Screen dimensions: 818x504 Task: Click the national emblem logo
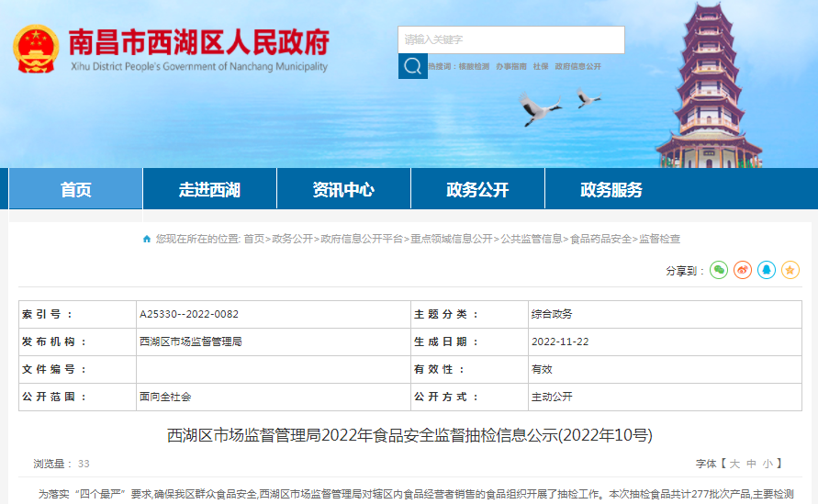coord(36,50)
